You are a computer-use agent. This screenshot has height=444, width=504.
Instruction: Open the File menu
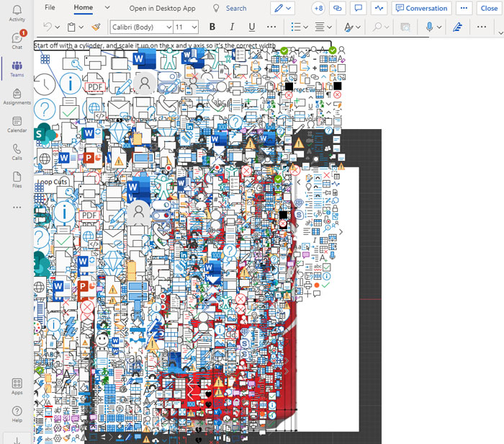50,8
